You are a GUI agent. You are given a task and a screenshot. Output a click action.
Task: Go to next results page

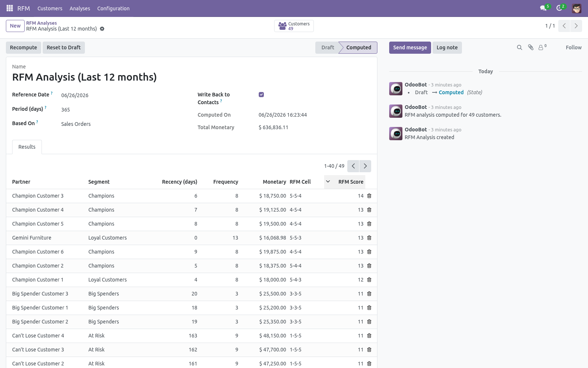(x=365, y=166)
